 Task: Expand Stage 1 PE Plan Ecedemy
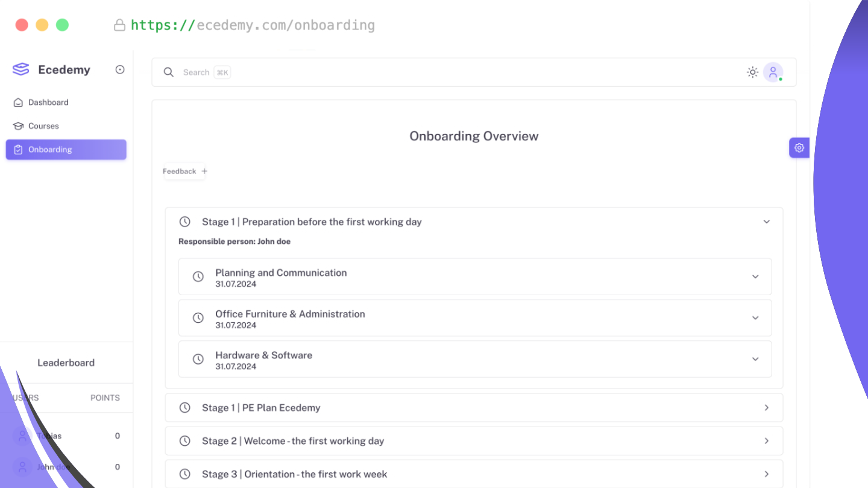point(767,408)
